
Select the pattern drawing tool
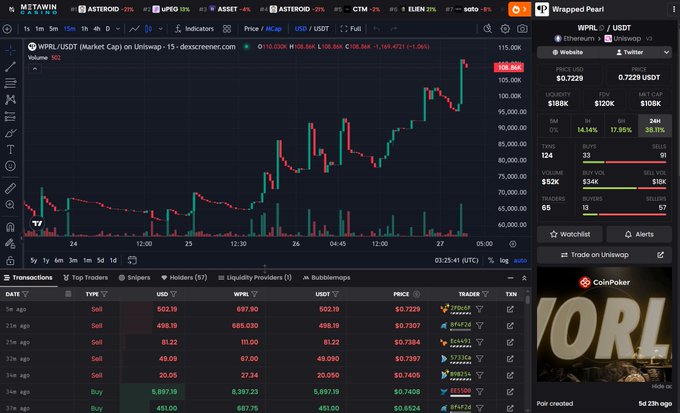coord(10,99)
